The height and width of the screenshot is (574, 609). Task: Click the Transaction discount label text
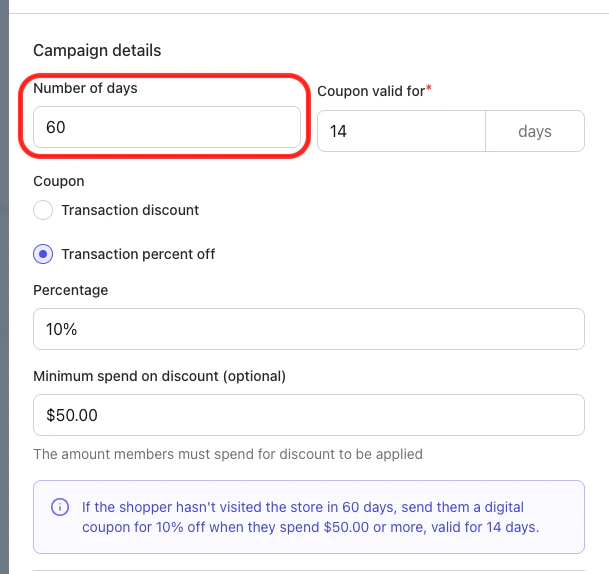coord(130,210)
